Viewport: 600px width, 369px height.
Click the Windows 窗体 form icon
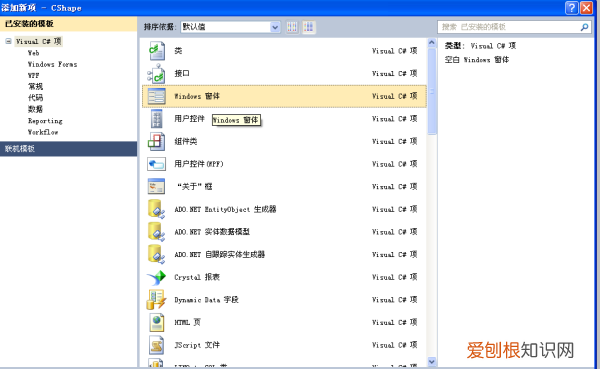click(157, 96)
